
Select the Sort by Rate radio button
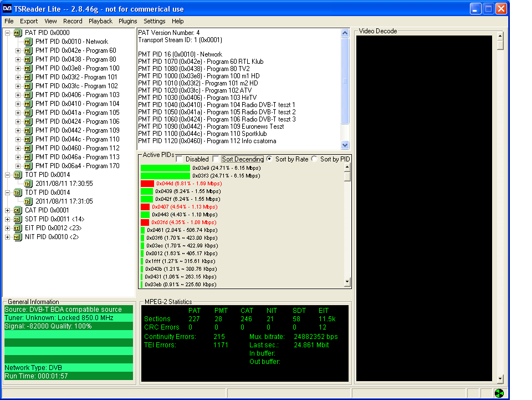click(x=269, y=159)
